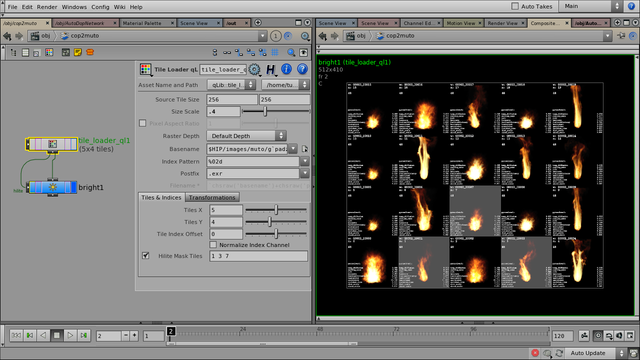
Task: Open the Auto Update mode dropdown
Action: coord(596,353)
